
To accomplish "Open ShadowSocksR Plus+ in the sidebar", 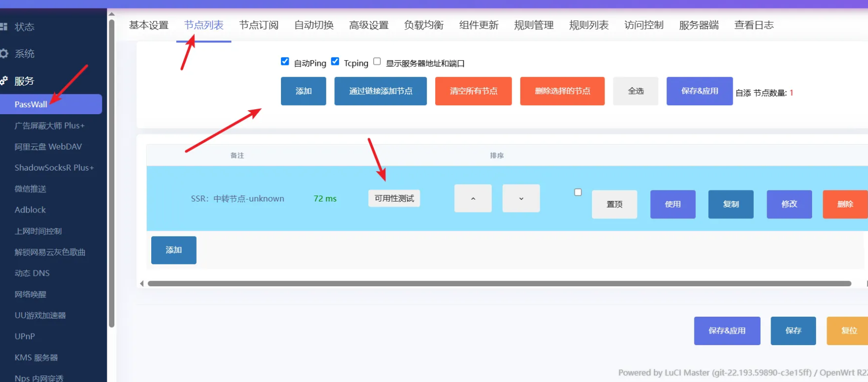I will tap(54, 168).
